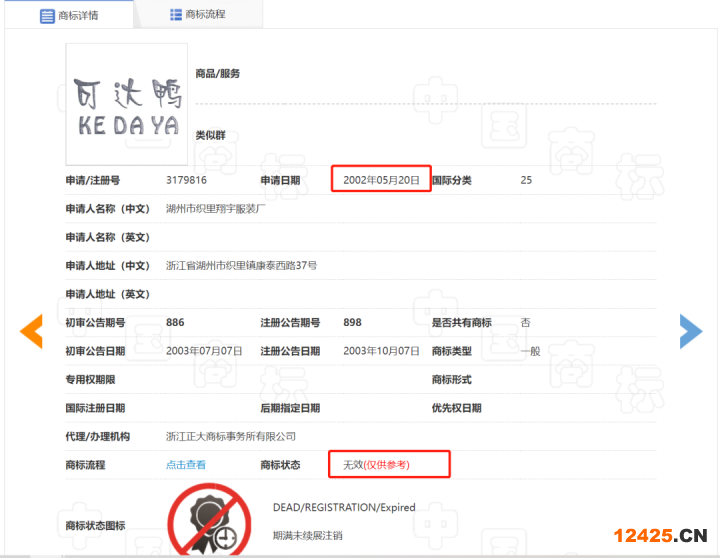The height and width of the screenshot is (558, 720).
Task: Select the 申请日期 label
Action: click(280, 180)
